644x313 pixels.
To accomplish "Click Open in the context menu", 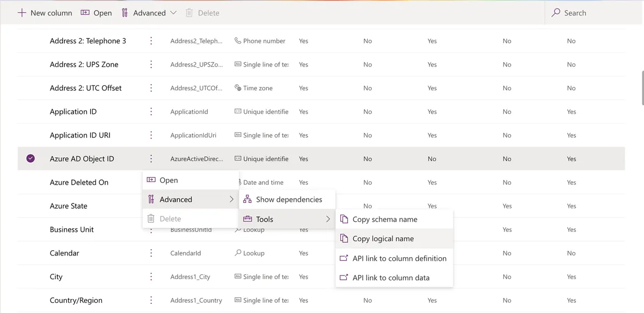I will point(169,180).
